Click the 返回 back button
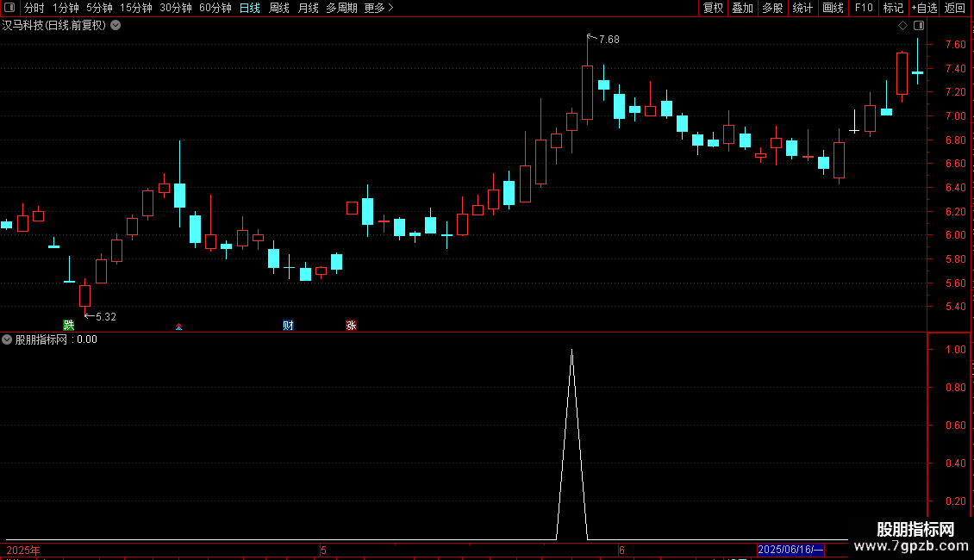Image resolution: width=974 pixels, height=560 pixels. pos(955,8)
